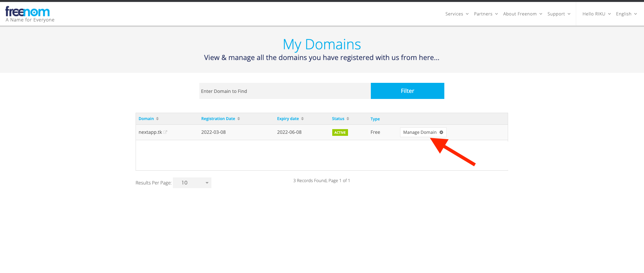Sort by Registration Date arrows
644x273 pixels.
click(x=239, y=119)
